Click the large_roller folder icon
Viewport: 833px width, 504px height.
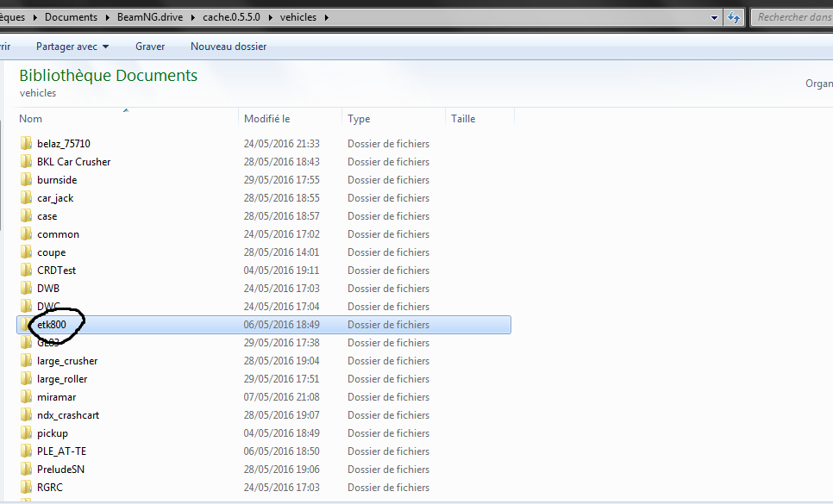tap(26, 379)
